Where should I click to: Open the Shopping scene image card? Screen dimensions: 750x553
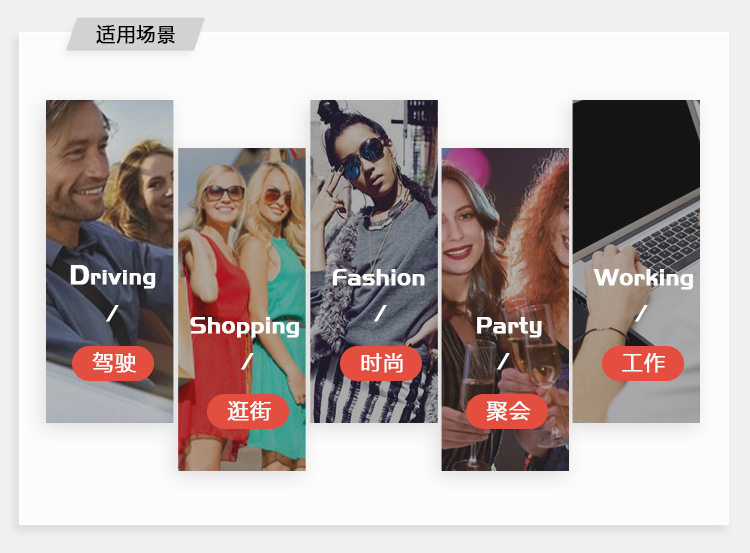[x=242, y=309]
